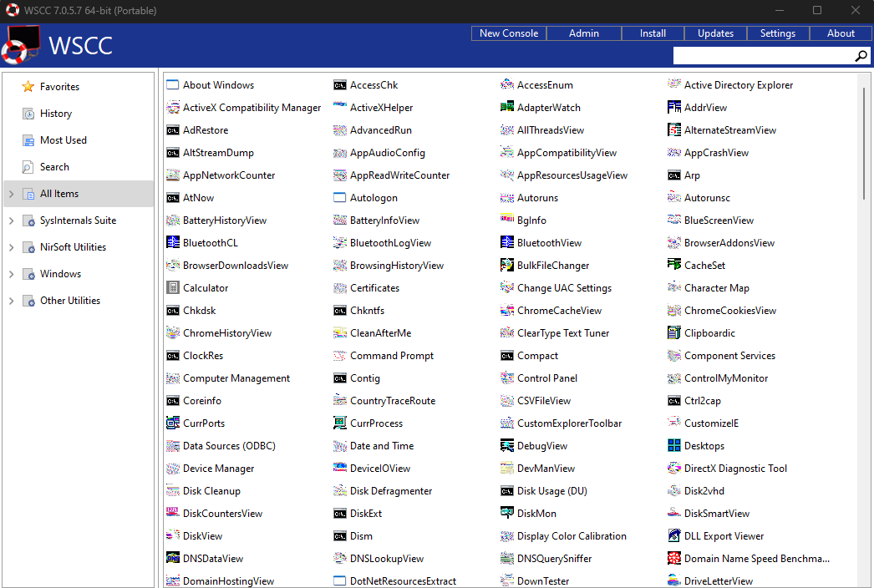Open Character Map entry
Screen dimensions: 874x588
point(716,287)
